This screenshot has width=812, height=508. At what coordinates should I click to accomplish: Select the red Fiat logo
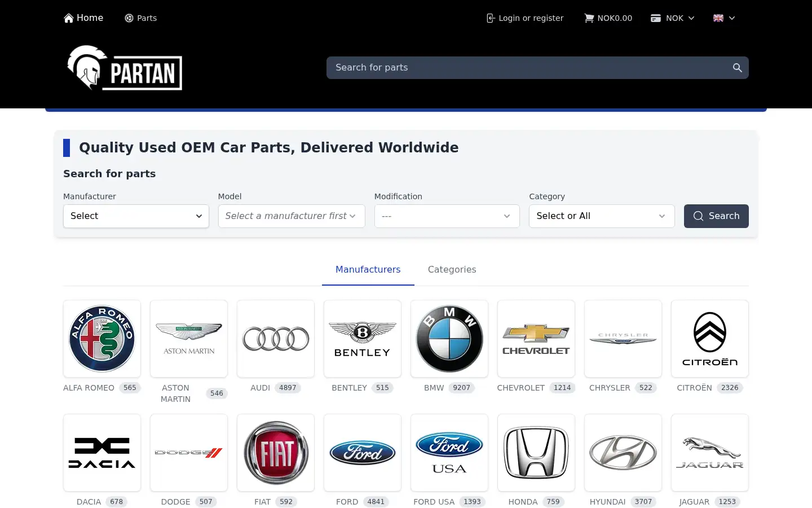pyautogui.click(x=276, y=453)
